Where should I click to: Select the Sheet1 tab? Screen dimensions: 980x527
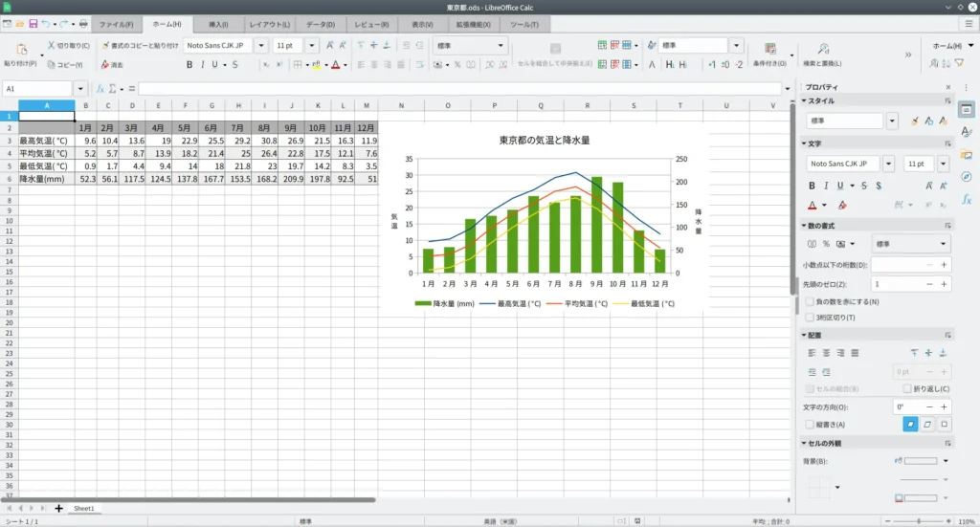84,508
